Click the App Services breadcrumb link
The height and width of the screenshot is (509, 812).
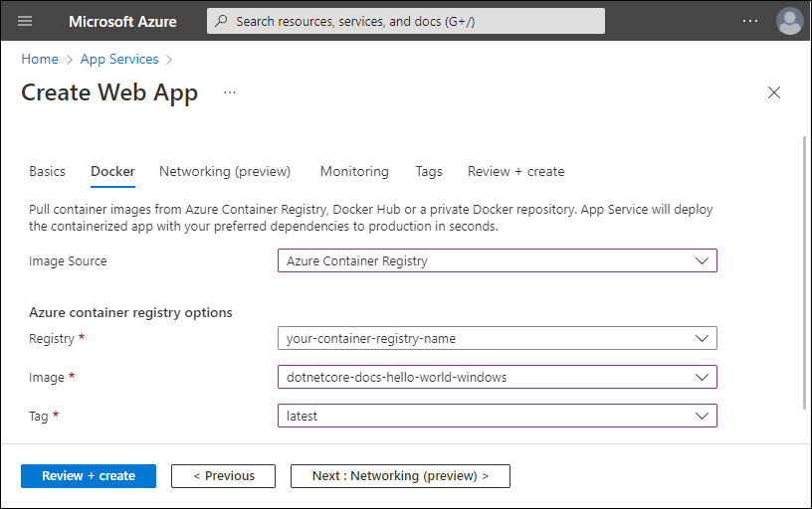(x=119, y=59)
